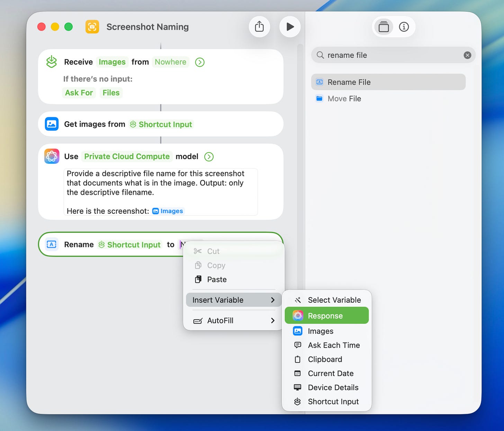
Task: Clear the rename file search text
Action: 467,55
